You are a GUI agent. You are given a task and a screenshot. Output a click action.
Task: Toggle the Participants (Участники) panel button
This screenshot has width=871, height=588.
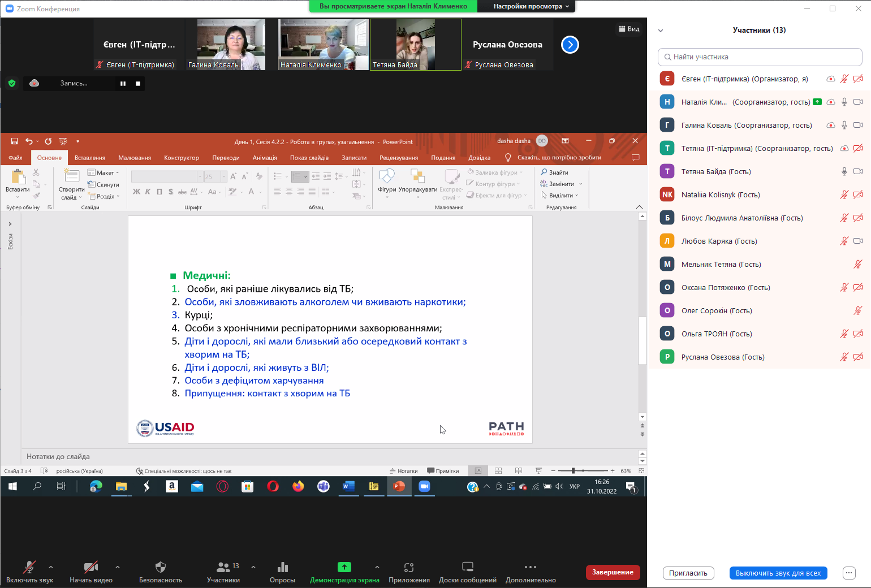(x=223, y=568)
